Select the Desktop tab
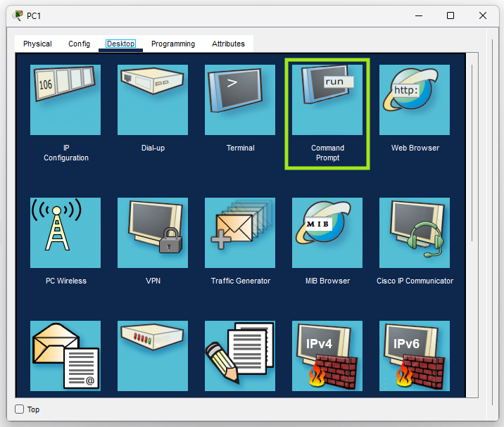This screenshot has width=504, height=427. (120, 44)
